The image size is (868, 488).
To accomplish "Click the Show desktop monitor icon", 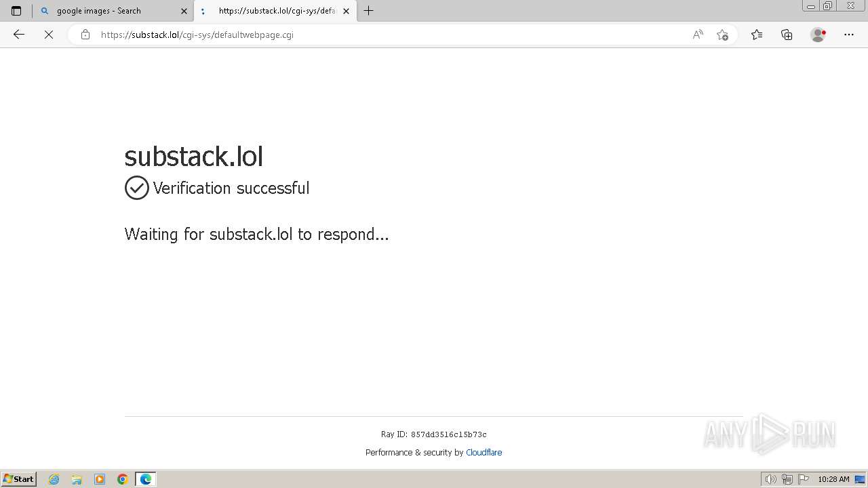I will tap(860, 479).
